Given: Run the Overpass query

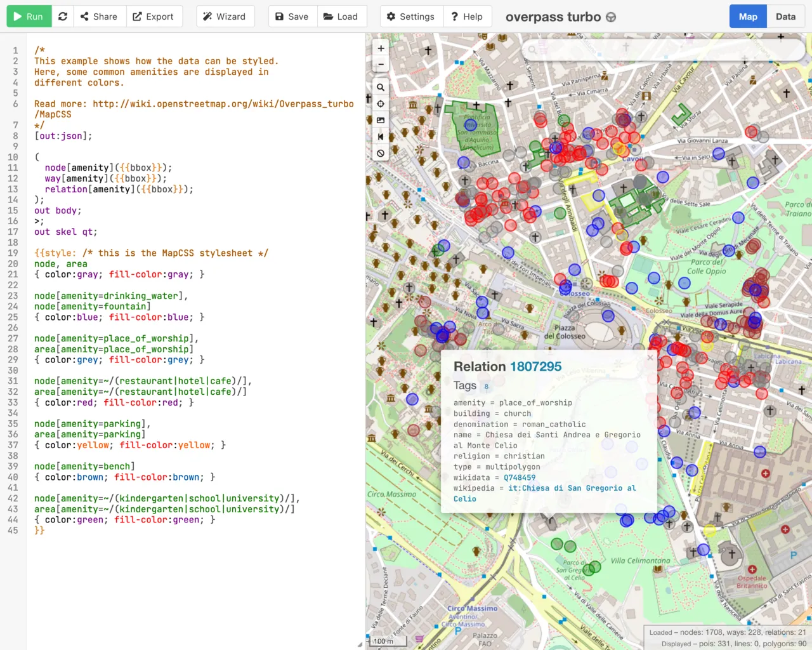Looking at the screenshot, I should [x=29, y=17].
